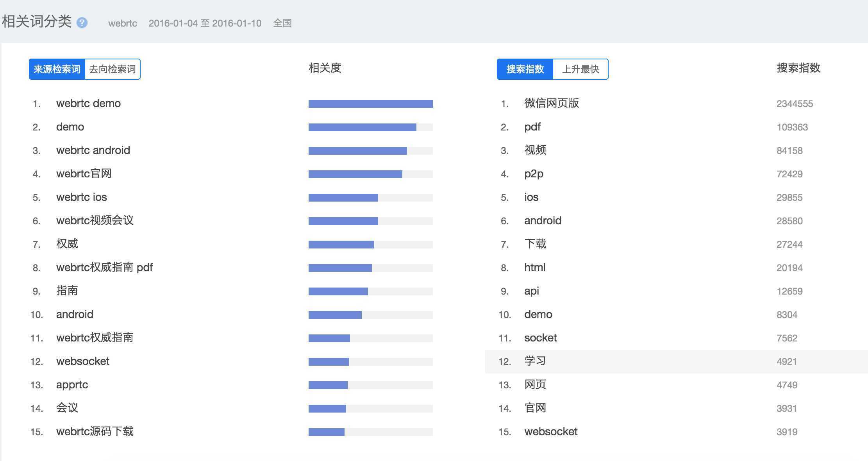Viewport: 868px width, 461px height.
Task: Open the webrtc demo keyword link
Action: coord(88,104)
